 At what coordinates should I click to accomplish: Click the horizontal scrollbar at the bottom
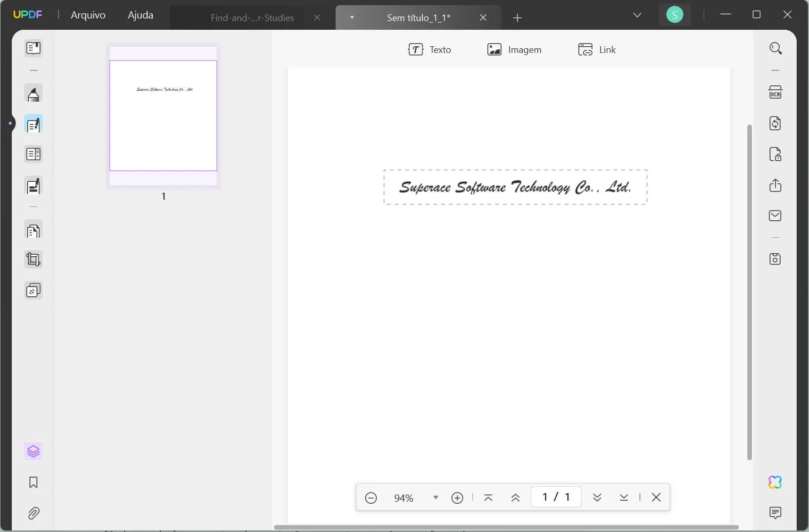pos(506,527)
